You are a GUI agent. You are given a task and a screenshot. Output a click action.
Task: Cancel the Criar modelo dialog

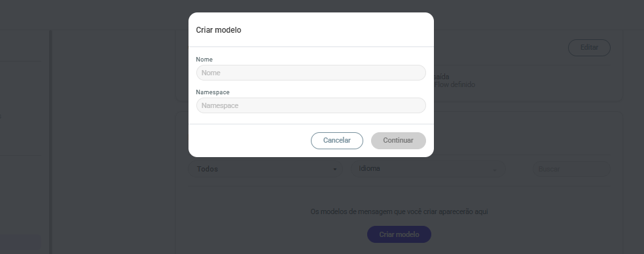point(337,141)
